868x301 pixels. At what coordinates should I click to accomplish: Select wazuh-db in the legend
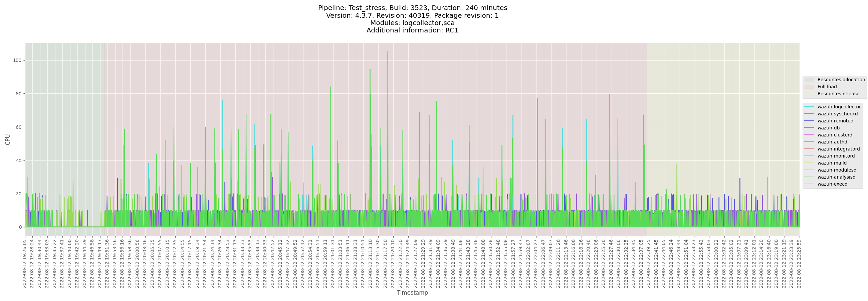click(828, 128)
